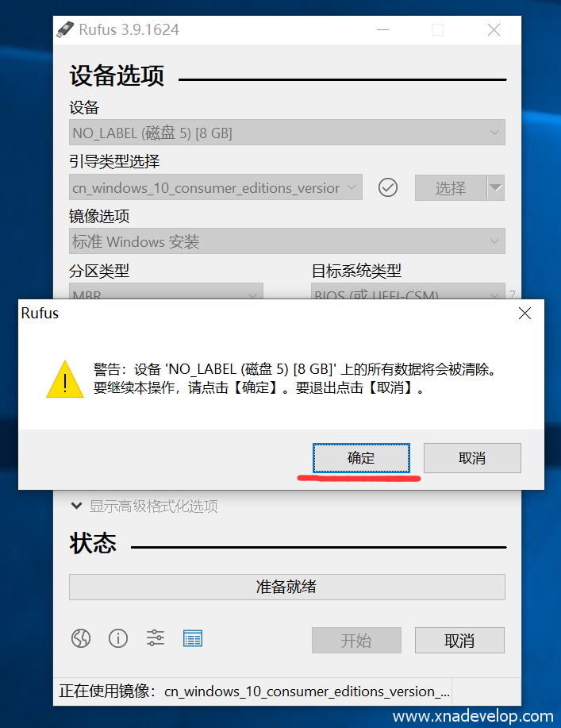561x728 pixels.
Task: Open the info about icon
Action: tap(118, 638)
